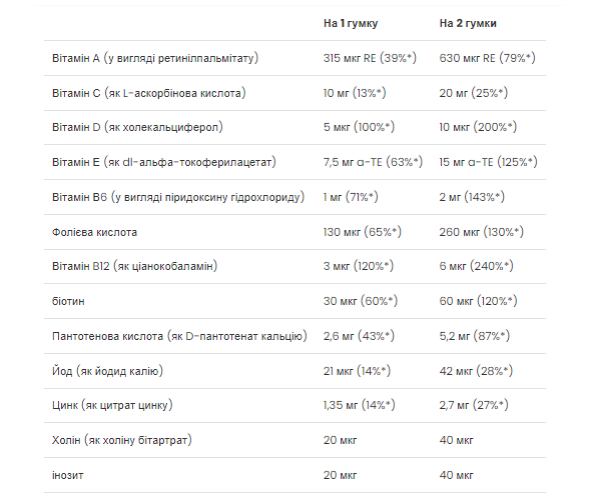This screenshot has height=500, width=600.
Task: Select the Цинк (як цитрат цинку) label
Action: [111, 405]
